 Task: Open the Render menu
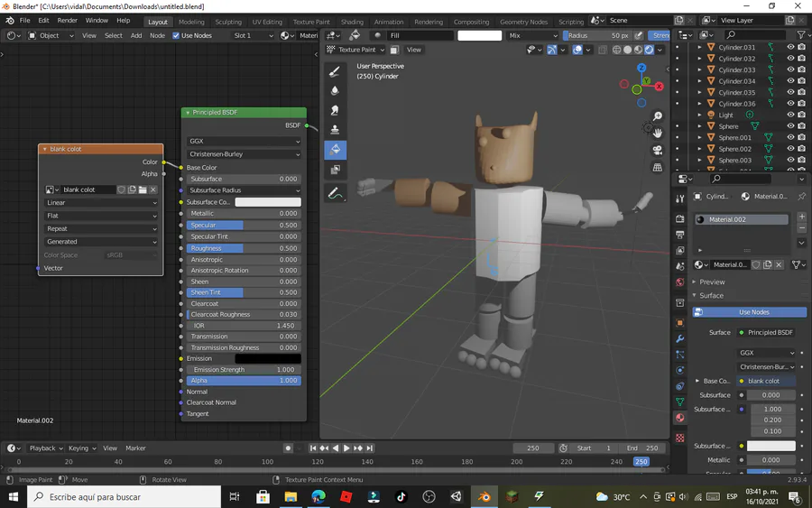[68, 20]
